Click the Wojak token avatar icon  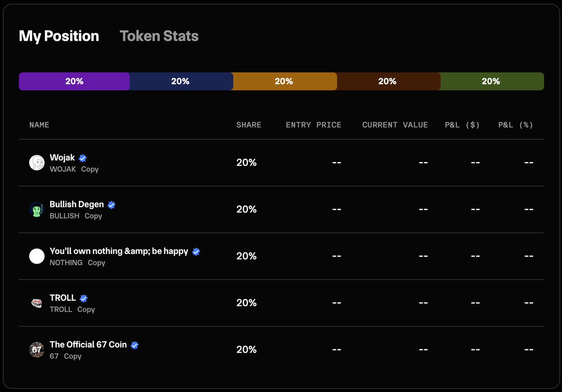click(x=37, y=163)
